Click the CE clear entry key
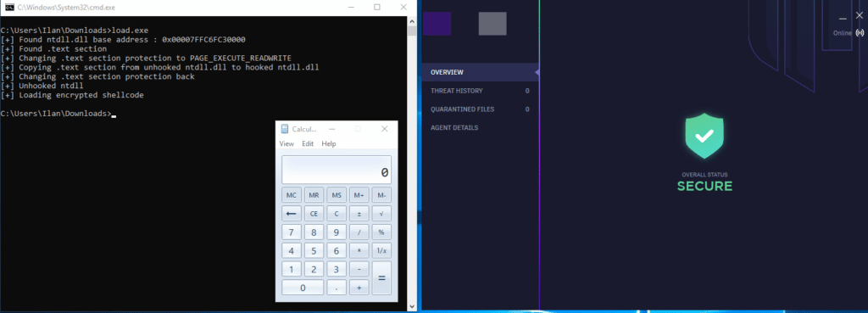The image size is (868, 313). coord(314,213)
